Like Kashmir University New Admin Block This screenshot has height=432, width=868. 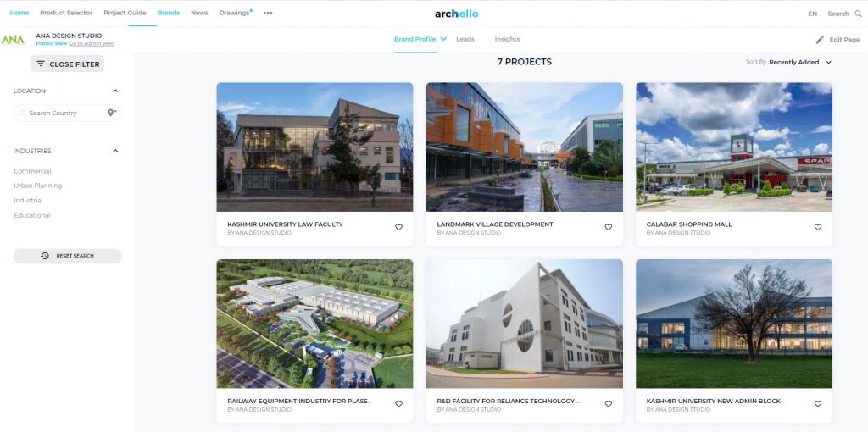click(818, 404)
